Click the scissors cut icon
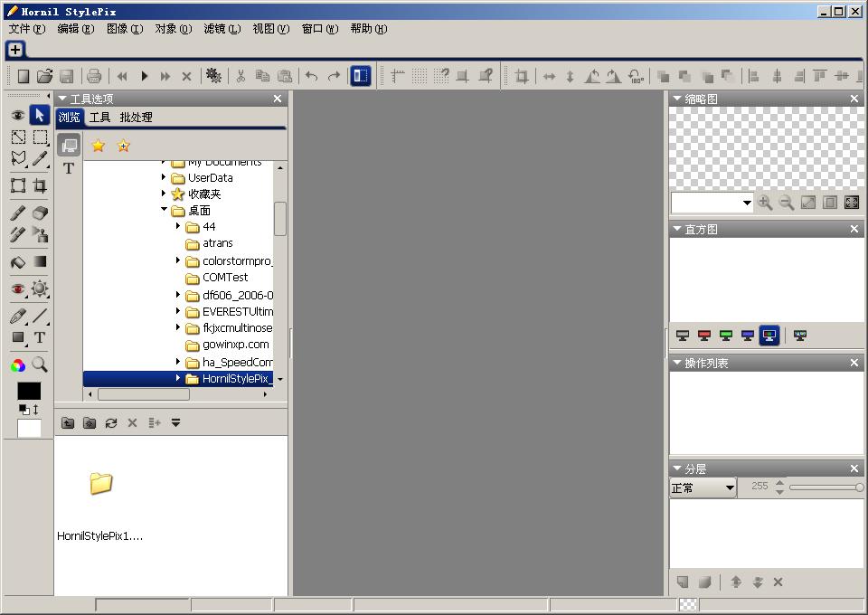This screenshot has width=868, height=615. 241,76
